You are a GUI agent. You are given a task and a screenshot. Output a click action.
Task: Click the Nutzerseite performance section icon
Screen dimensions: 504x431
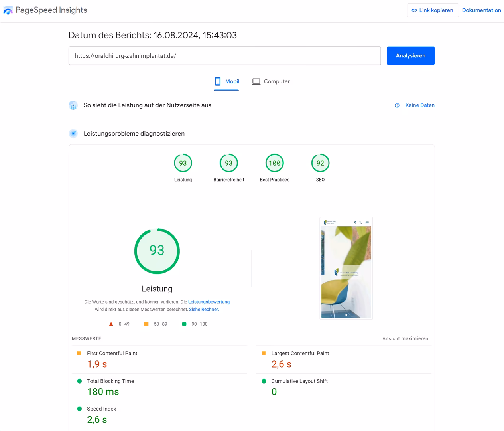click(x=73, y=105)
